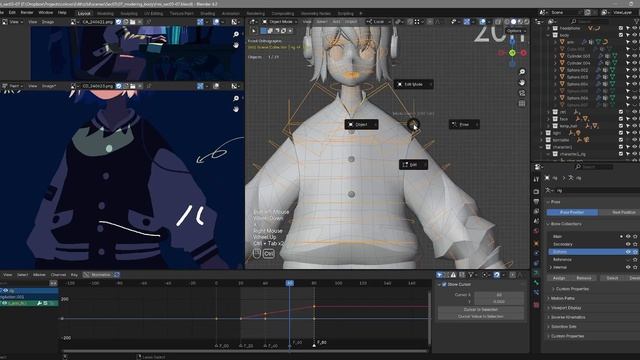The width and height of the screenshot is (640, 360).
Task: Open the Tool properties tab icon
Action: pyautogui.click(x=536, y=180)
